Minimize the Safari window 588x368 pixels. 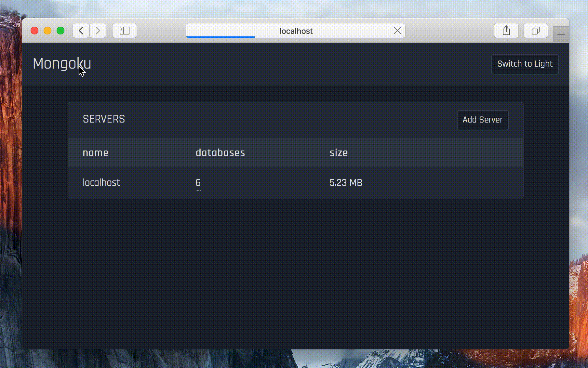point(47,31)
